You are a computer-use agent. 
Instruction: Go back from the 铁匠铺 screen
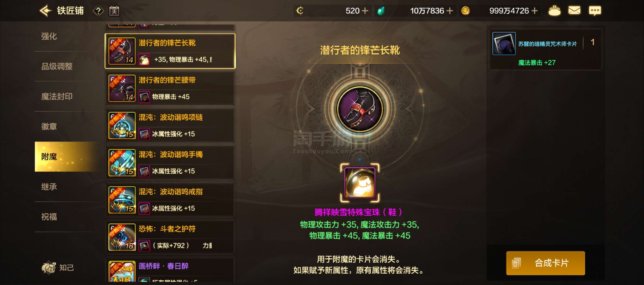click(x=45, y=11)
